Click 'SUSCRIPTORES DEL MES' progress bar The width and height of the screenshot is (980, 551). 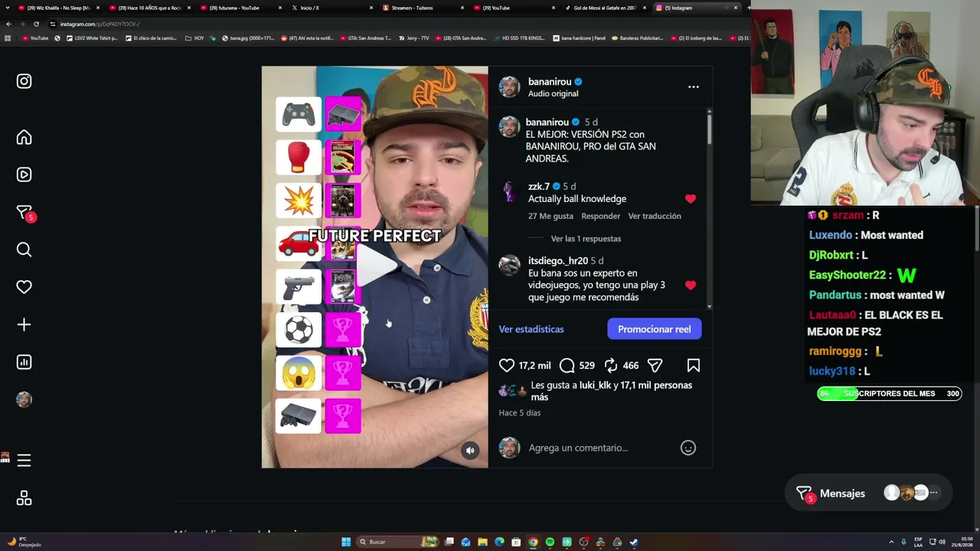tap(890, 393)
